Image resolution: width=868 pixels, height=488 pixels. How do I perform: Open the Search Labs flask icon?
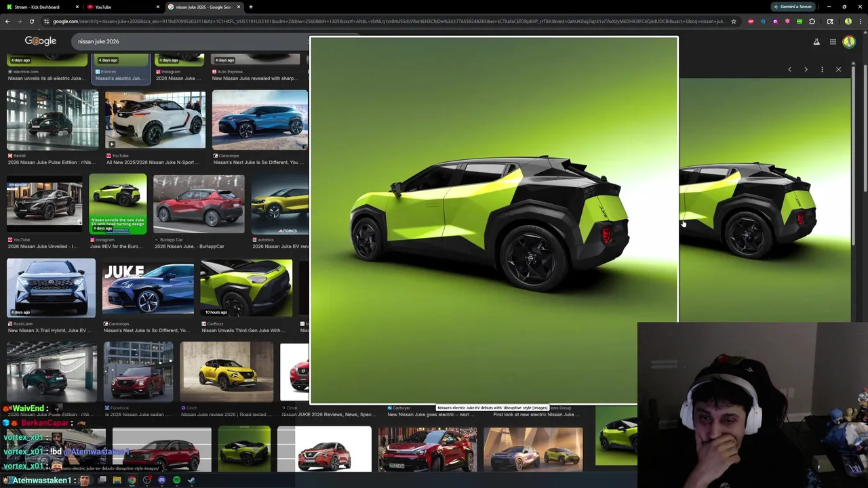point(816,41)
